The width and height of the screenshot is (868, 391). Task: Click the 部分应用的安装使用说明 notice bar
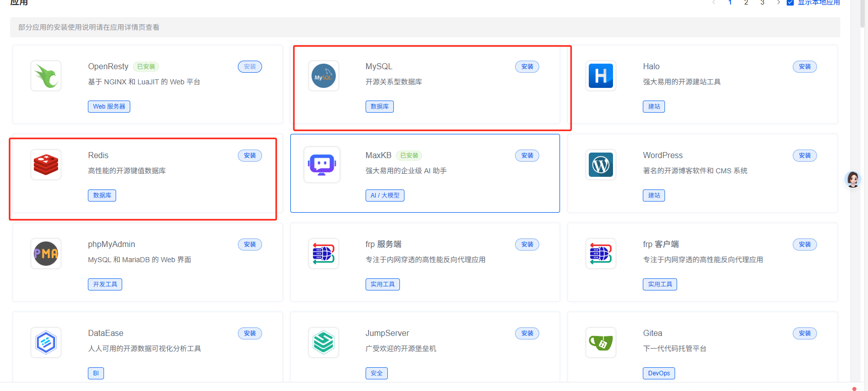[425, 27]
